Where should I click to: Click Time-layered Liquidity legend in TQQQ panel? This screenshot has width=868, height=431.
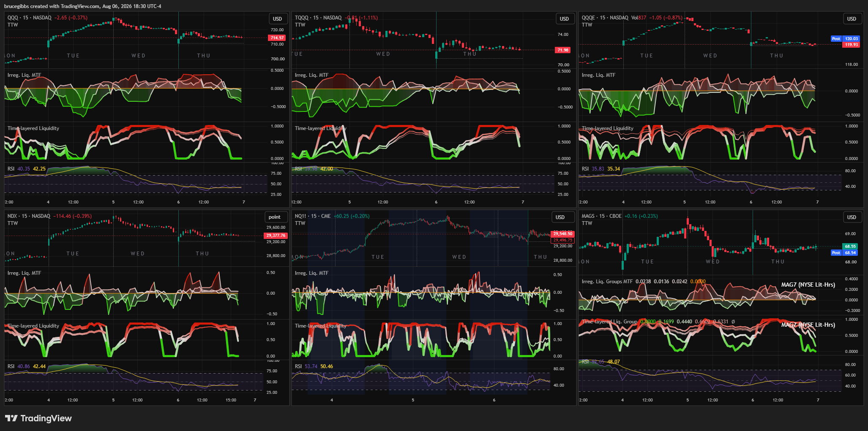click(x=321, y=128)
